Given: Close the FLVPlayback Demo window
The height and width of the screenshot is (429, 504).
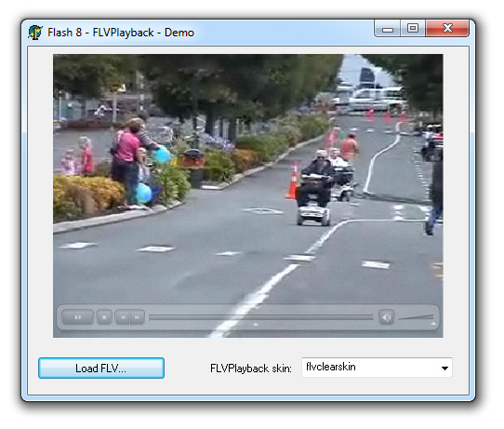Looking at the screenshot, I should (447, 28).
